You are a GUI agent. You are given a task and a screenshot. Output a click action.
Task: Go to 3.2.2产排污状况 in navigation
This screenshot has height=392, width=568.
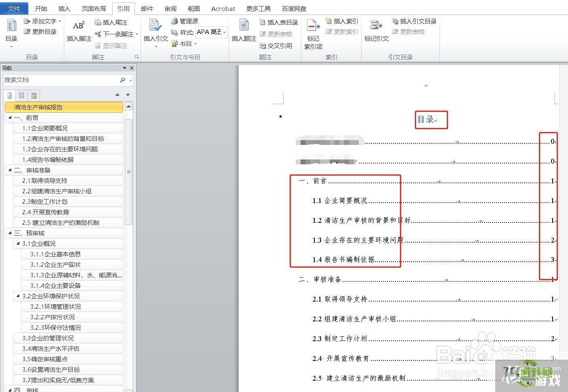[72, 317]
